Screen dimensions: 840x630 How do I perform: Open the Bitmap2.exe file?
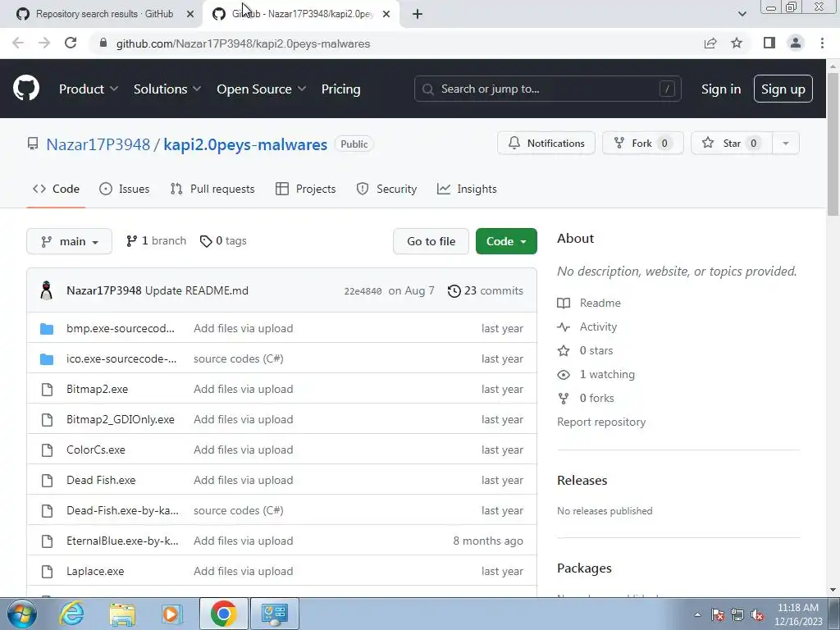[x=97, y=389]
